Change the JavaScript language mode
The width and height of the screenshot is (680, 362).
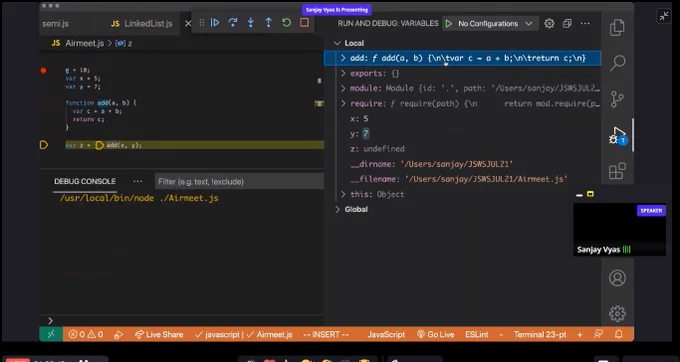[x=386, y=335]
